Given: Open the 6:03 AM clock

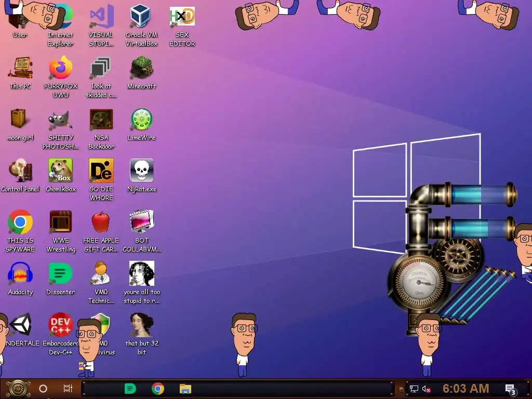Looking at the screenshot, I should 465,389.
